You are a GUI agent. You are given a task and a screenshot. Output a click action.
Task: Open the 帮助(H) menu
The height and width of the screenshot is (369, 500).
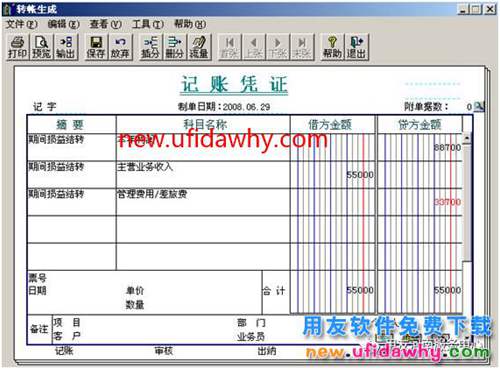(x=190, y=24)
